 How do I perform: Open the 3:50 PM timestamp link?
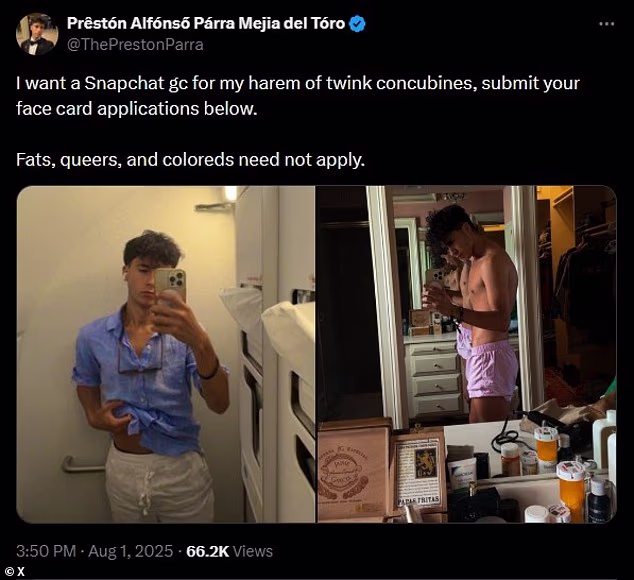coord(48,551)
